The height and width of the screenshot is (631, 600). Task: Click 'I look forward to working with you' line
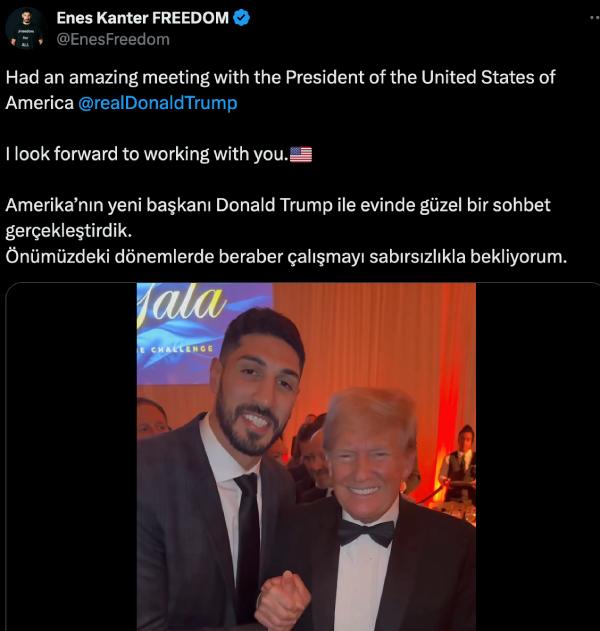click(147, 154)
